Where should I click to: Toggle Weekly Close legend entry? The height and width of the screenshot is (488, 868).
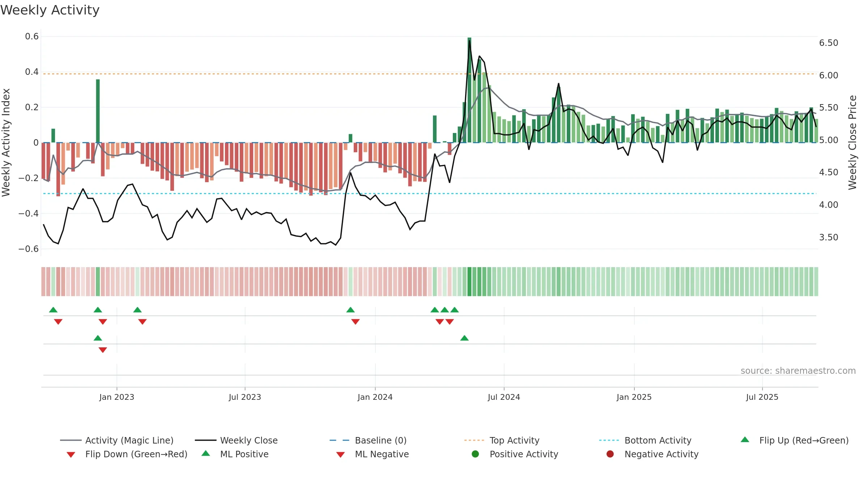pos(236,440)
